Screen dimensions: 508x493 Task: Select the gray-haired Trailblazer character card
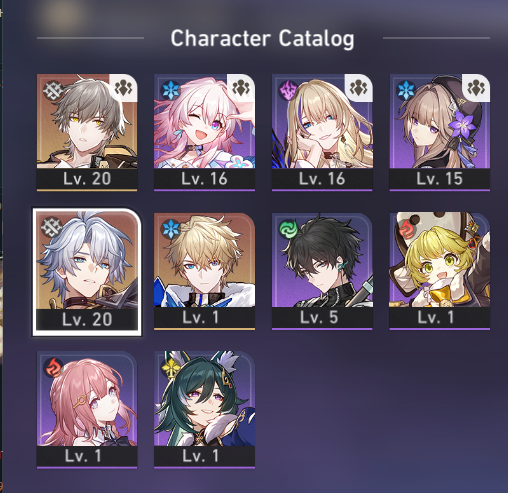click(x=87, y=132)
